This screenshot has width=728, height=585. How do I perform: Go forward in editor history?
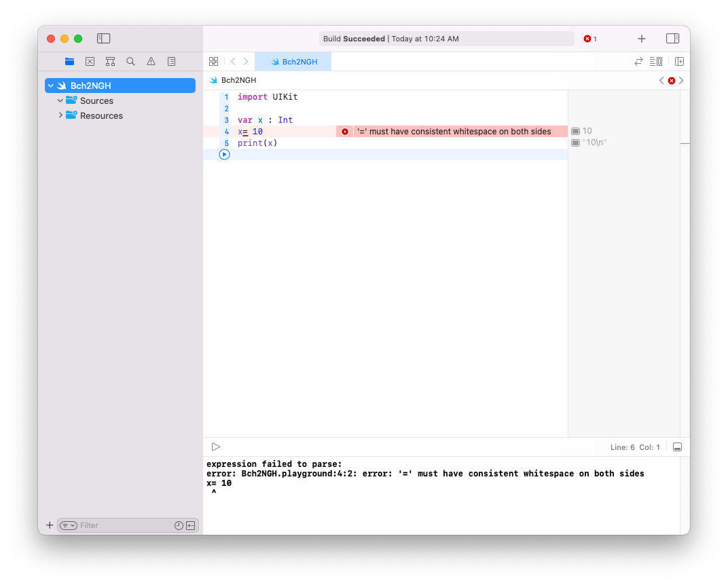[246, 61]
